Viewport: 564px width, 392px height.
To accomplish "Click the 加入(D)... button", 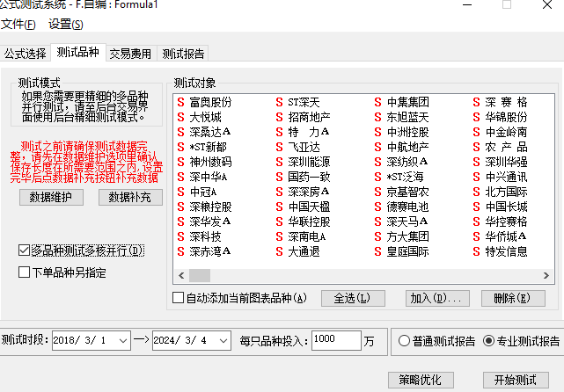I will (437, 298).
